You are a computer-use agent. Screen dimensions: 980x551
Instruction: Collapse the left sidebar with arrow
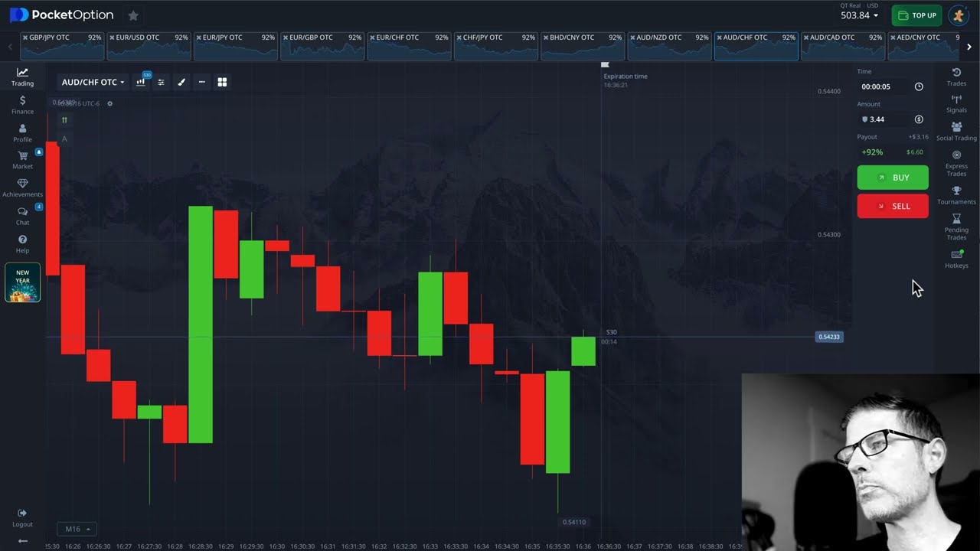pos(22,541)
